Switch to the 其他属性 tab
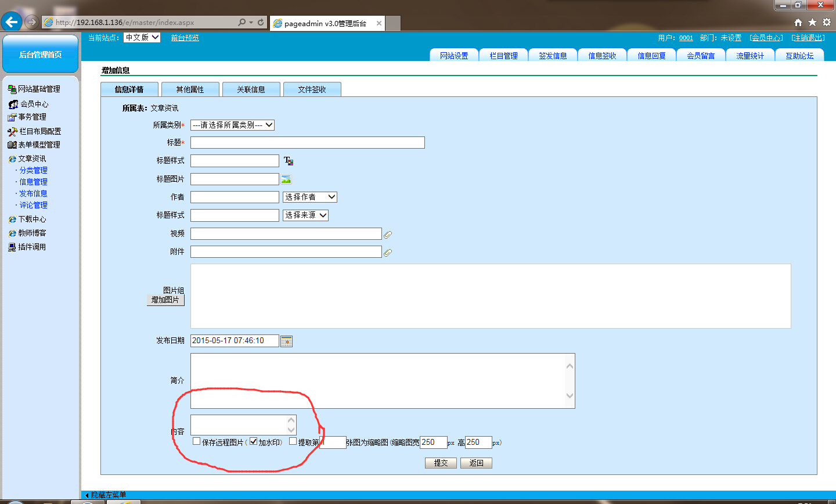 coord(190,89)
